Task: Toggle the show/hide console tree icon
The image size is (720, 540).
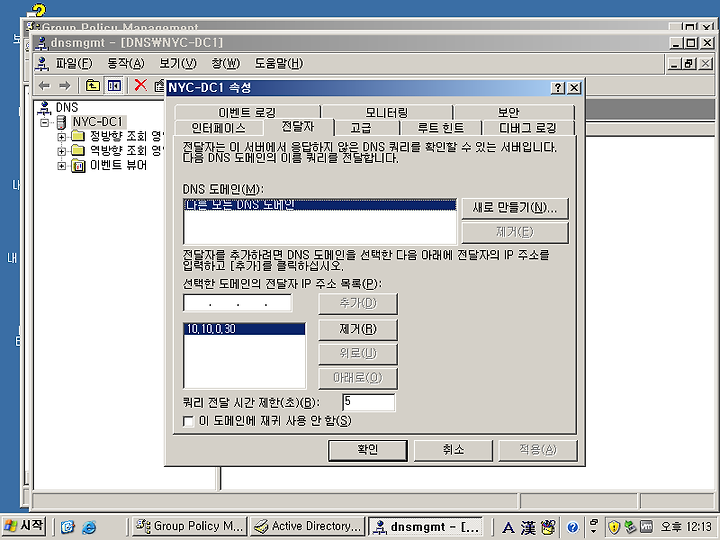Action: (114, 85)
